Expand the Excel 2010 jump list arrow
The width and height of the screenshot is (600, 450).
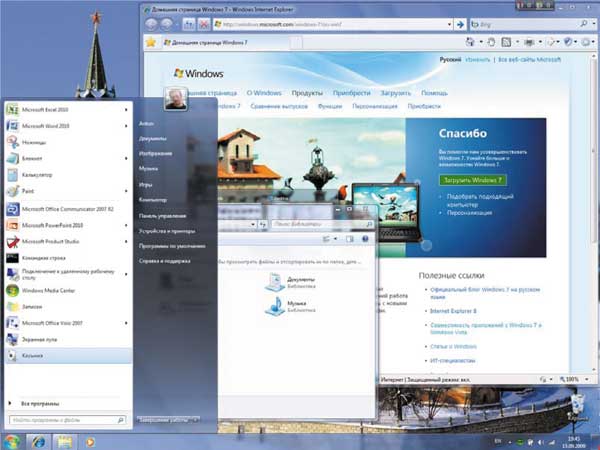click(126, 110)
